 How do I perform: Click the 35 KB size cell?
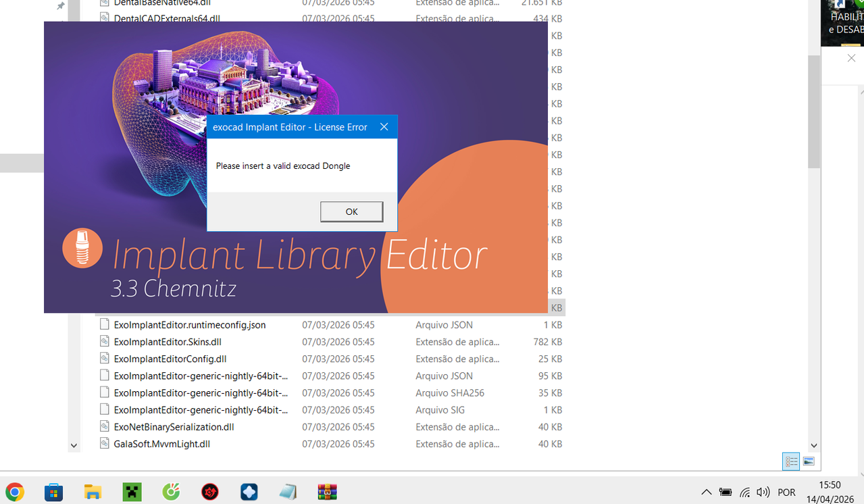click(x=550, y=393)
